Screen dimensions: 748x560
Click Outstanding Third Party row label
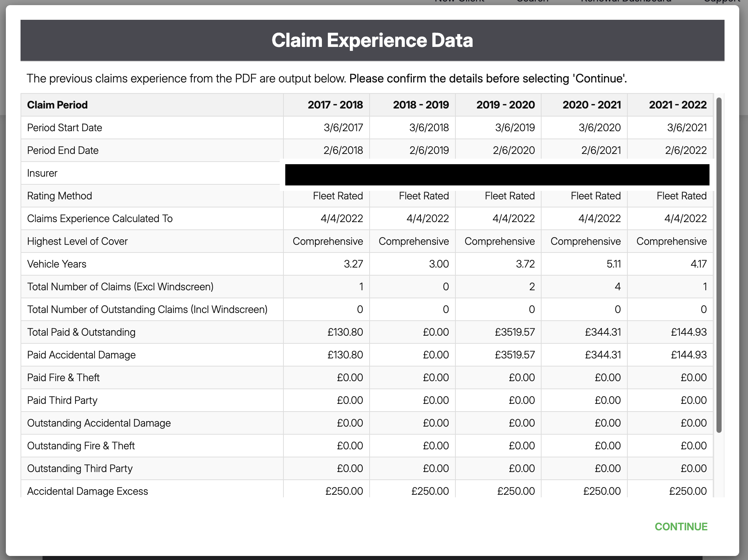(x=80, y=468)
